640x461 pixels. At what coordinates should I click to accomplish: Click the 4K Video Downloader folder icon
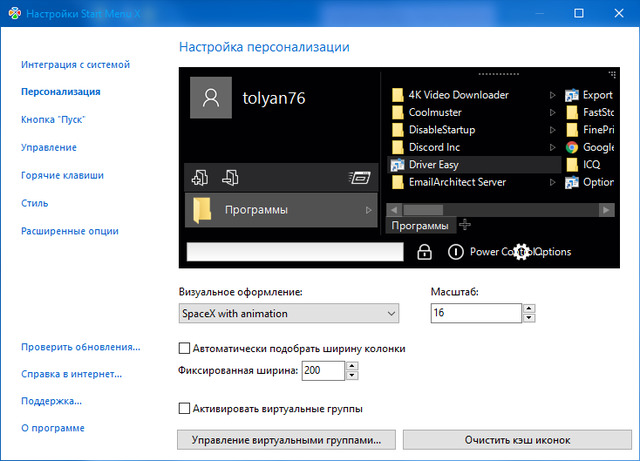398,95
